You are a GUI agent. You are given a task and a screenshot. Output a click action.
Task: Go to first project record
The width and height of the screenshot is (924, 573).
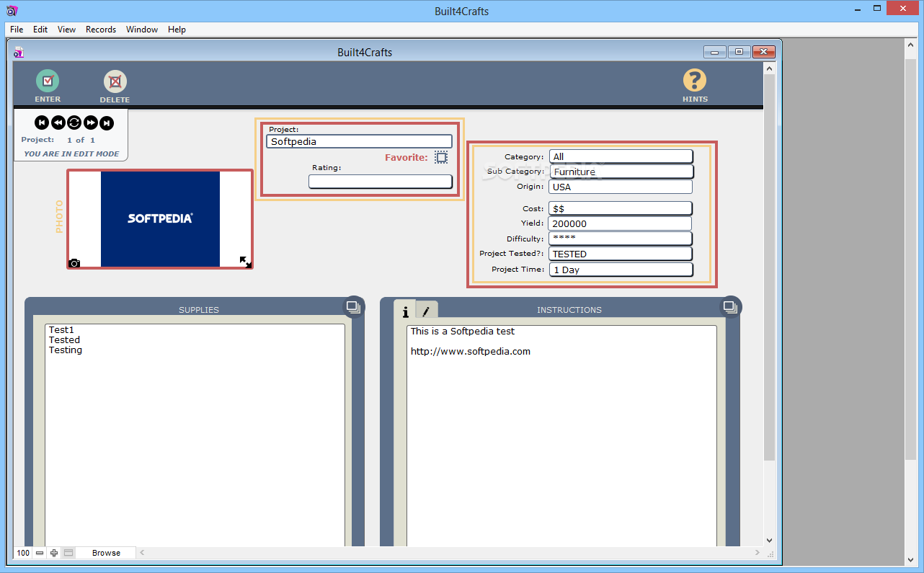(42, 123)
